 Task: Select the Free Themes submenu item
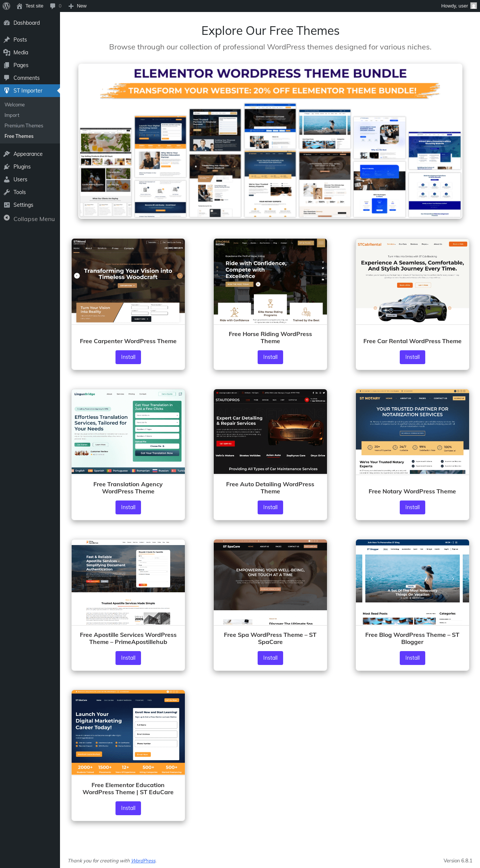(x=19, y=136)
